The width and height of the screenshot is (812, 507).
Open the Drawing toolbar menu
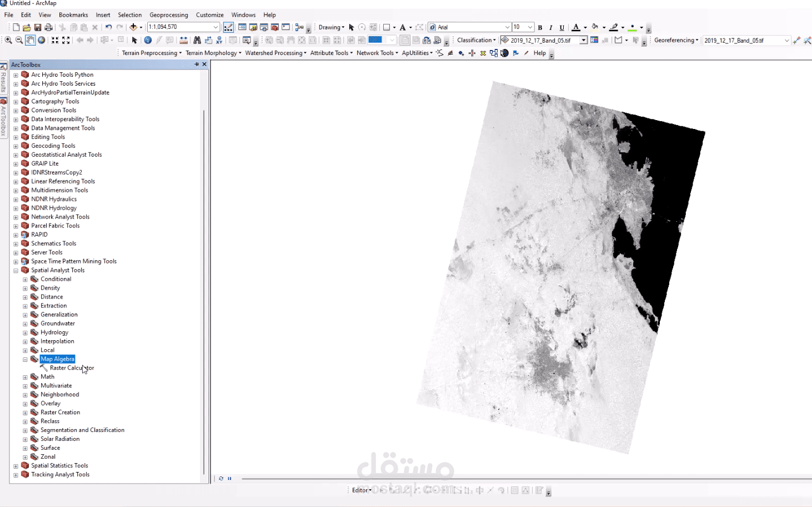click(x=331, y=27)
